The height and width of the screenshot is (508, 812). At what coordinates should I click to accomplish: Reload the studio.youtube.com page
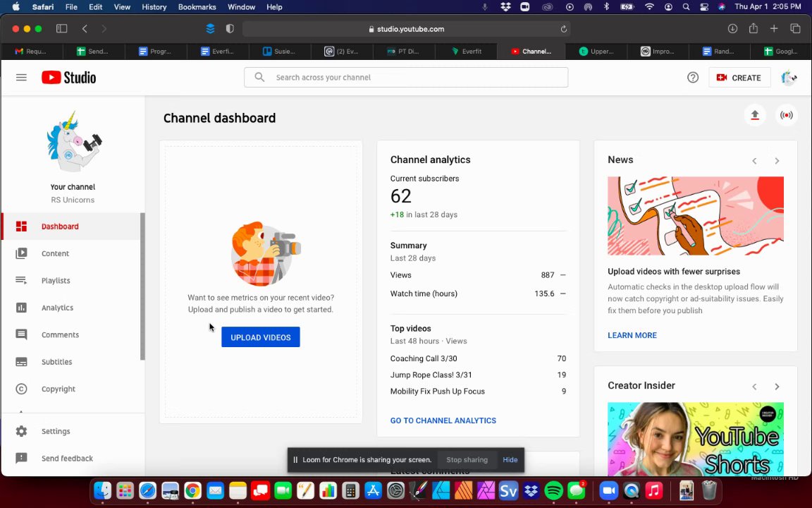click(x=563, y=29)
